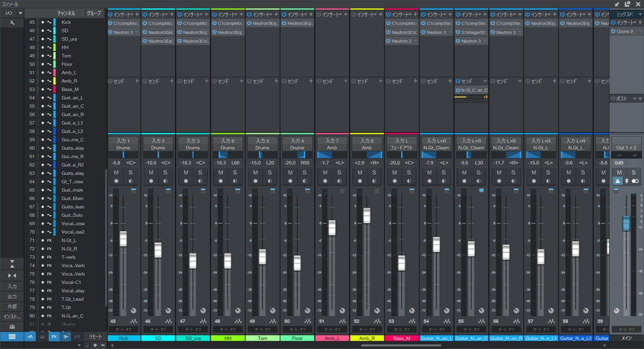Open the wrench console options
This screenshot has width=644, height=349.
(12, 23)
